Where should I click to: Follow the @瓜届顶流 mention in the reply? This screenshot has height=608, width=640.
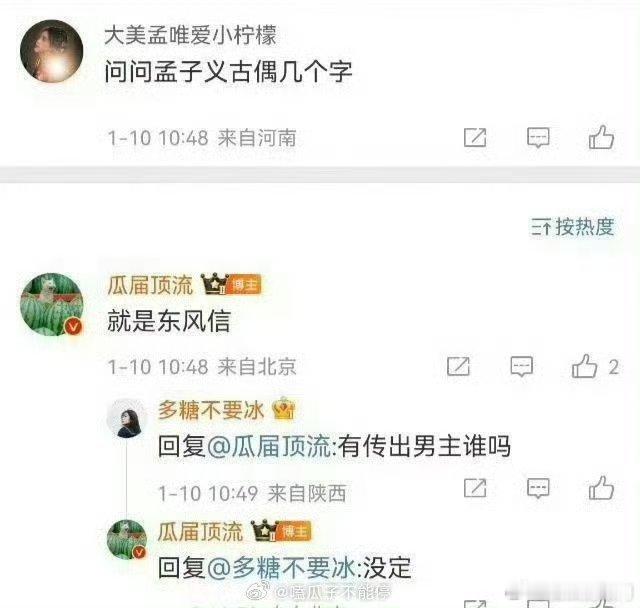coord(269,446)
